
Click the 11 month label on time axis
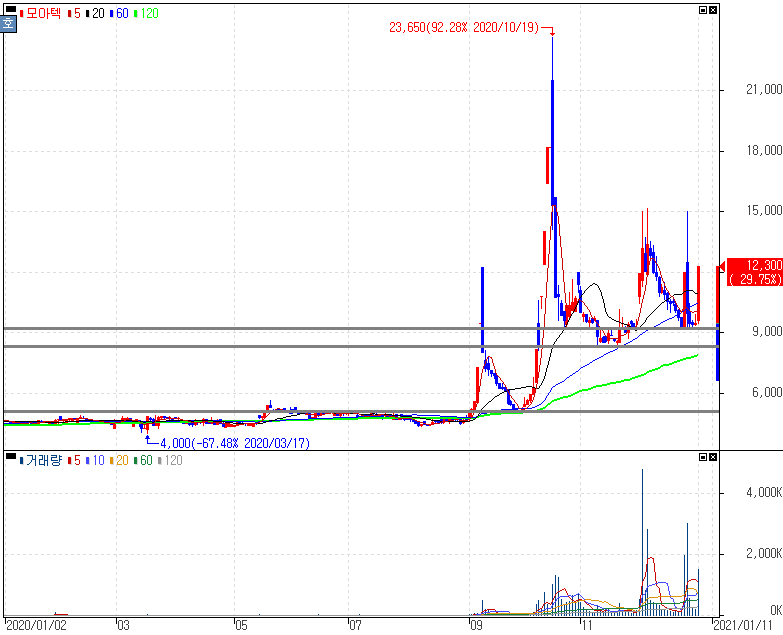tap(586, 626)
